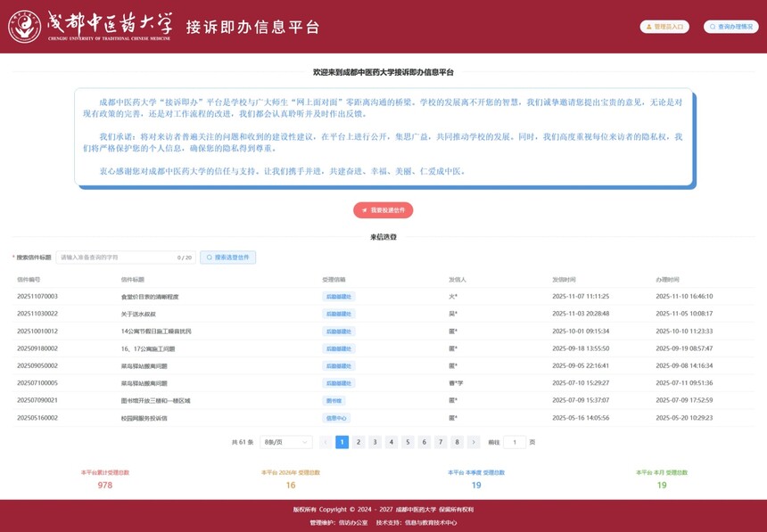Select letter number 202510010012

[37, 331]
